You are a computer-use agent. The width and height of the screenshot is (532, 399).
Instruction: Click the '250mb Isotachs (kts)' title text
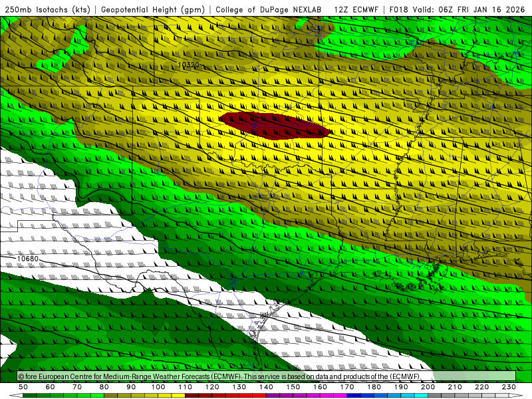pos(48,9)
